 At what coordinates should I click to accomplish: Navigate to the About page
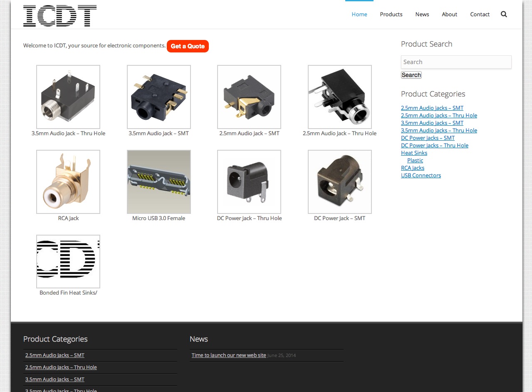pos(449,14)
